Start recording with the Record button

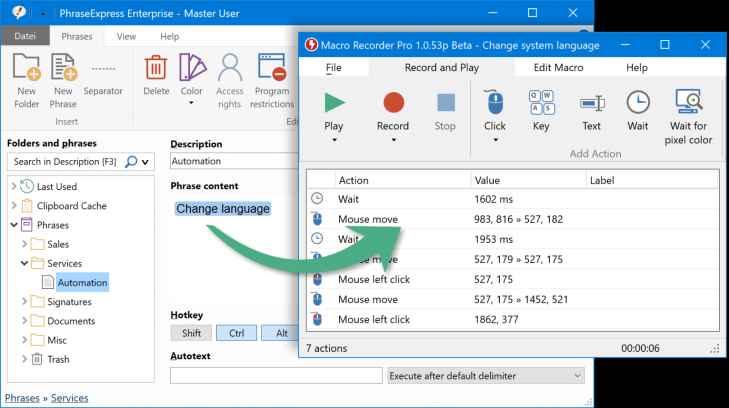coord(392,104)
